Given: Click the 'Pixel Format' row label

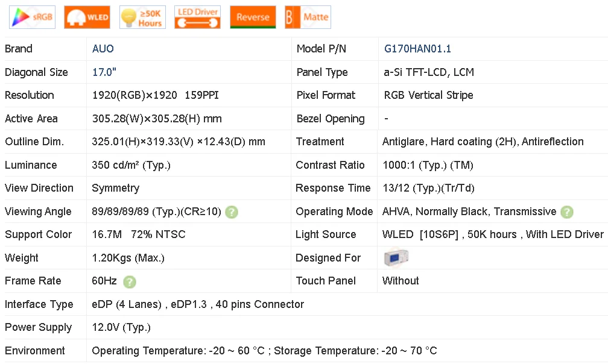Looking at the screenshot, I should (x=326, y=95).
